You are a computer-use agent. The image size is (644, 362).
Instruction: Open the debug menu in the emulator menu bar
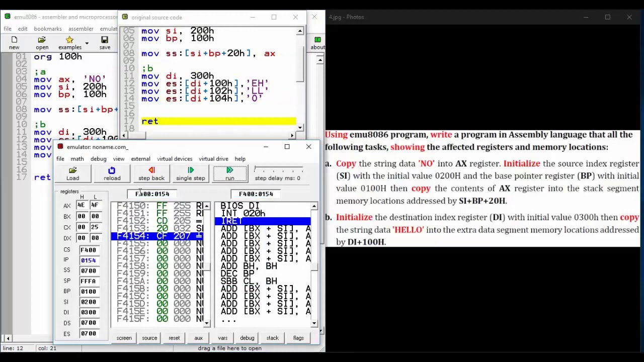pos(98,159)
